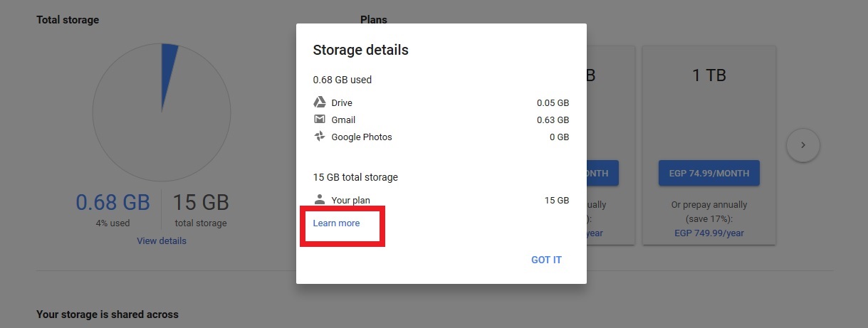The width and height of the screenshot is (868, 328).
Task: Click the blue used slice of pie chart
Action: (168, 64)
